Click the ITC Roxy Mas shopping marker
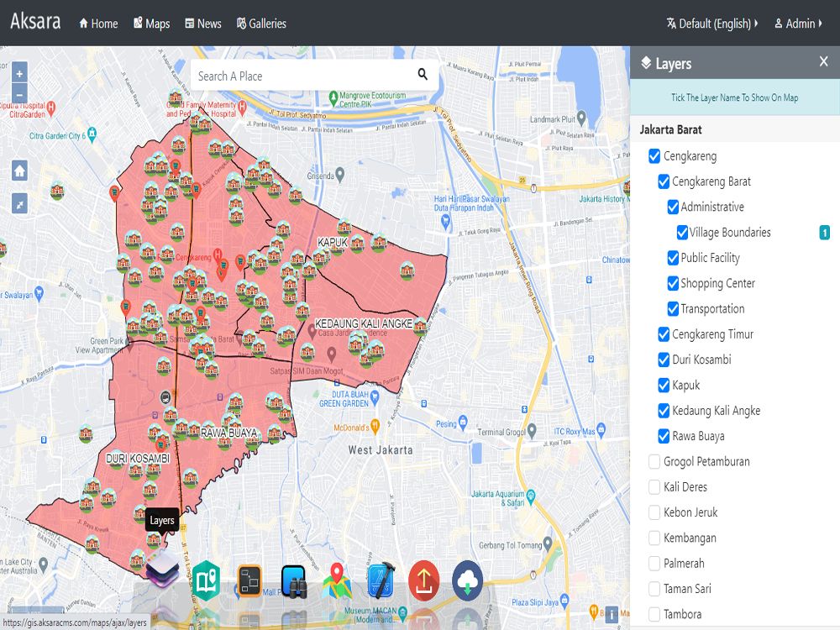The image size is (840, 630). [x=601, y=429]
